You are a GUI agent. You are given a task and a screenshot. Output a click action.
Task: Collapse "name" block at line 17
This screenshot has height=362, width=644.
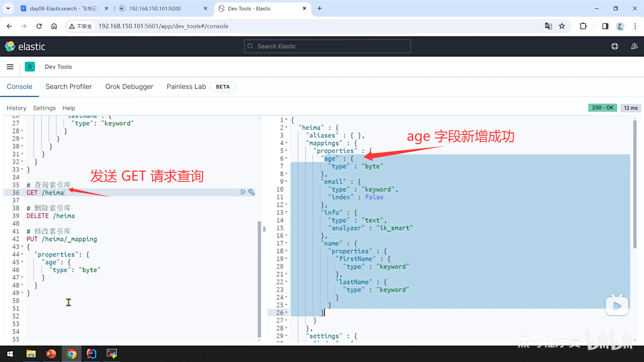click(286, 243)
